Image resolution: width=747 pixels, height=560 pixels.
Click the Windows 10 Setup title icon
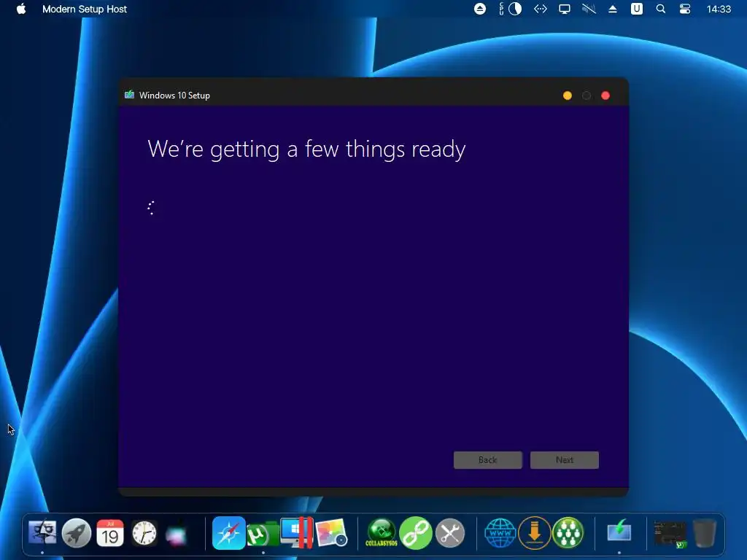129,95
